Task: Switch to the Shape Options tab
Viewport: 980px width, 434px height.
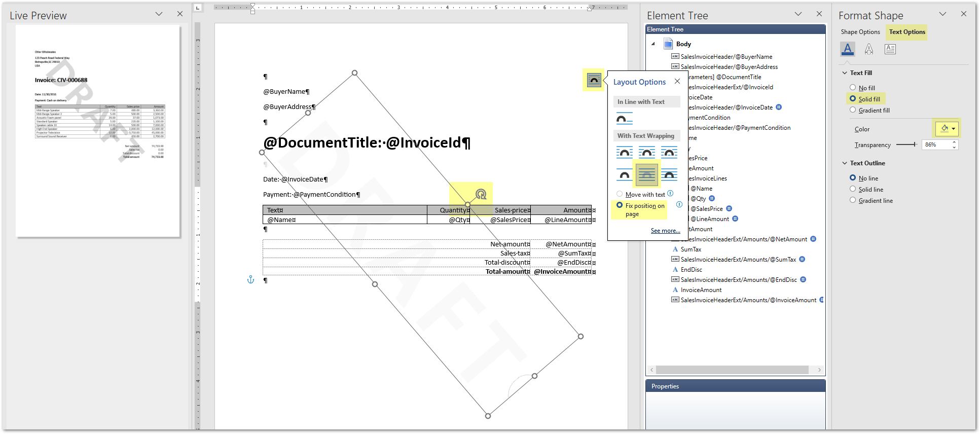Action: pos(860,32)
